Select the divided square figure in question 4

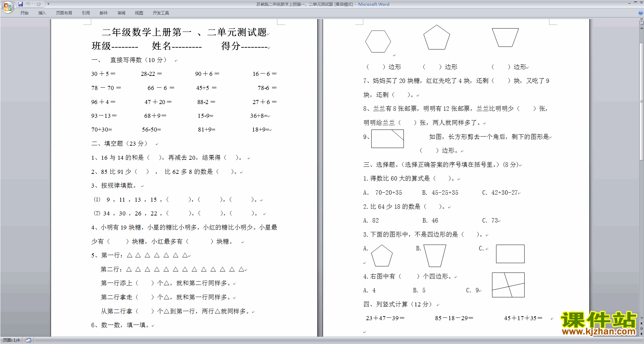click(x=508, y=285)
